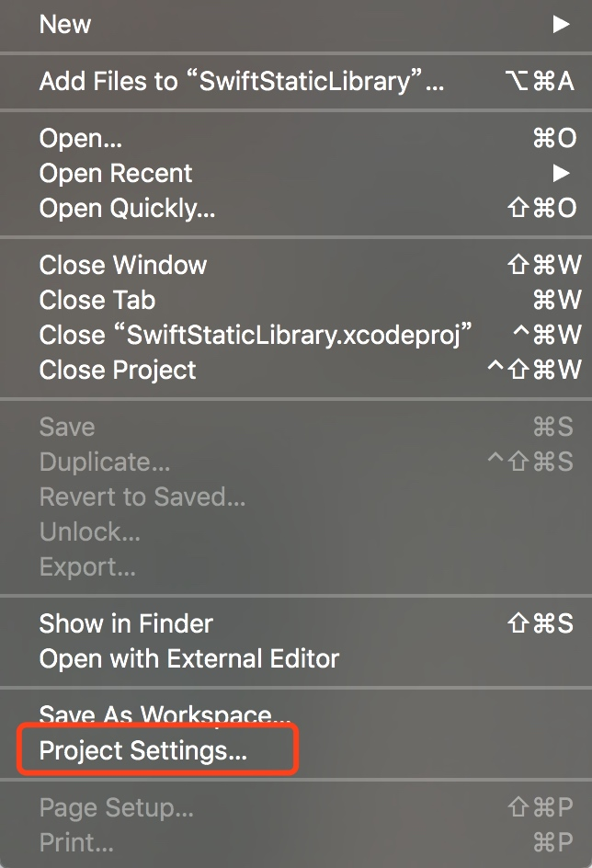Close "SwiftStaticLibrary.xcodeproj" via menu
Viewport: 592px width, 868px height.
(256, 335)
